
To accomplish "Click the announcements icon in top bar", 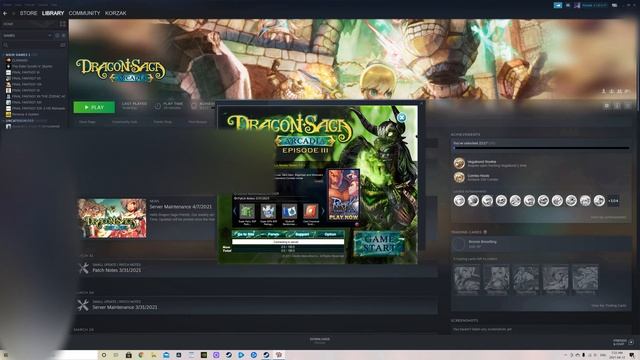I will (x=558, y=5).
